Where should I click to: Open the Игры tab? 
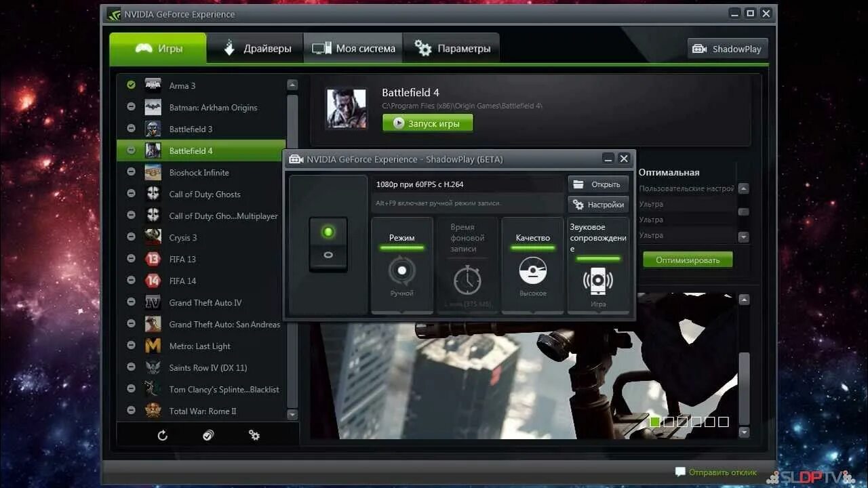tap(157, 49)
